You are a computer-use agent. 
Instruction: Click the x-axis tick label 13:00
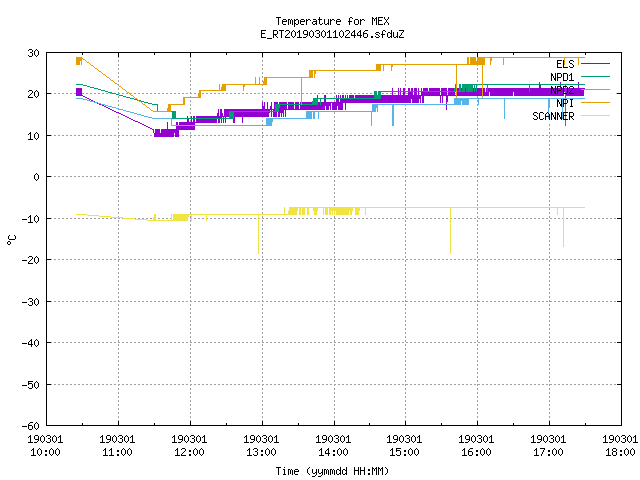click(261, 452)
